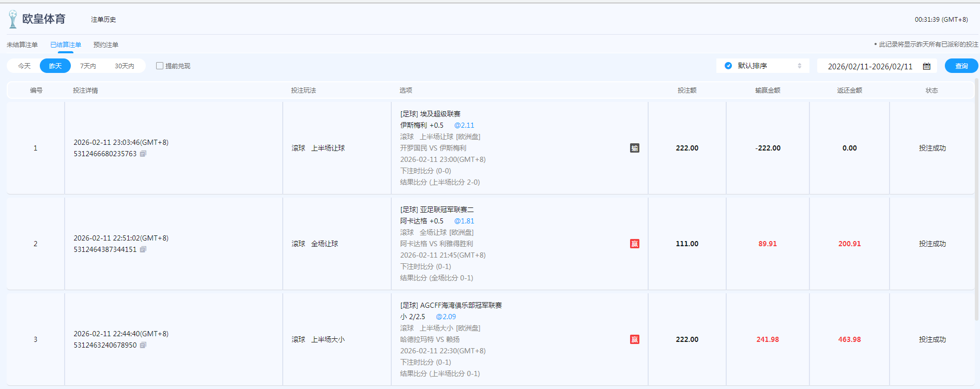
Task: Switch to the 未结算注单 tab
Action: [22, 44]
